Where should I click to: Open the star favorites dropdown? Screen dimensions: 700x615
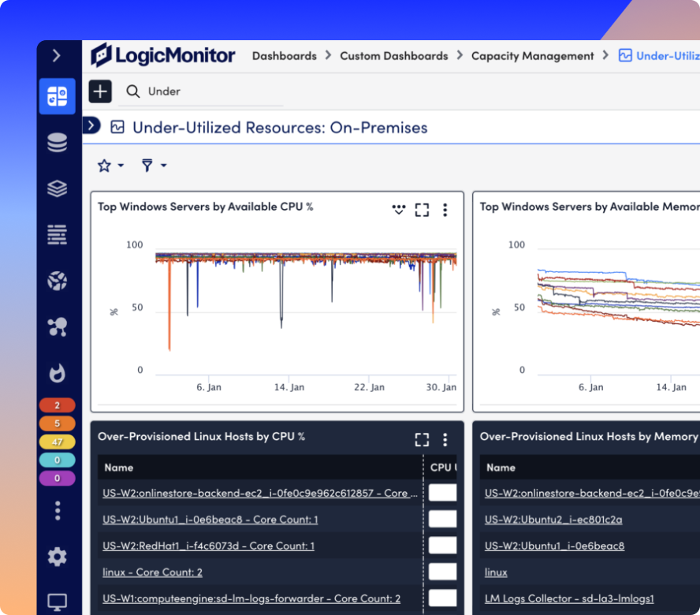pos(110,166)
